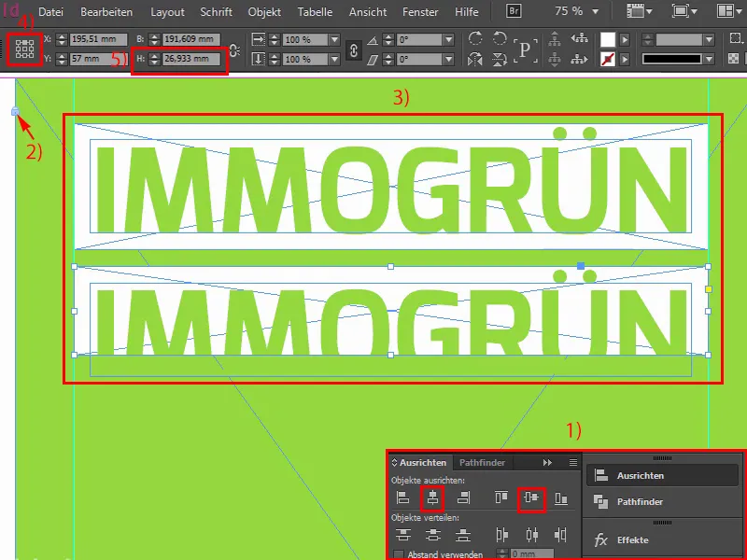The height and width of the screenshot is (560, 747).
Task: Open Pathfinder in the panel dock
Action: click(662, 501)
